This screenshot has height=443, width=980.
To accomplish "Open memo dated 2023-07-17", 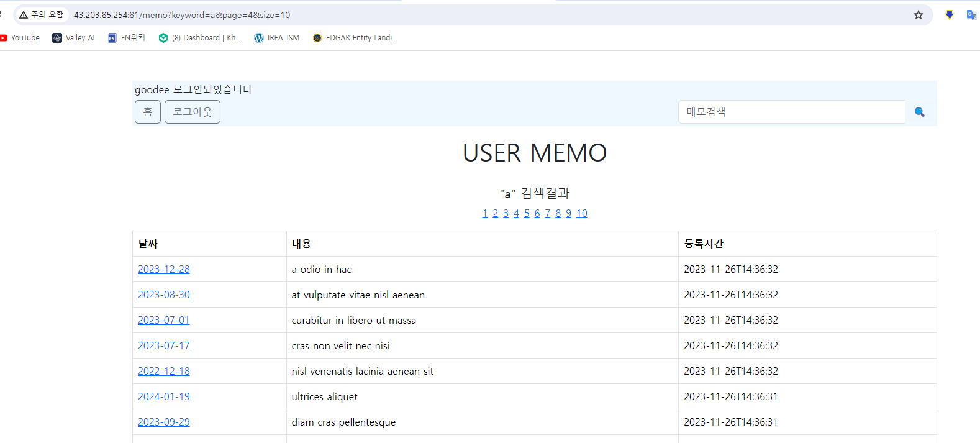I will pos(164,345).
